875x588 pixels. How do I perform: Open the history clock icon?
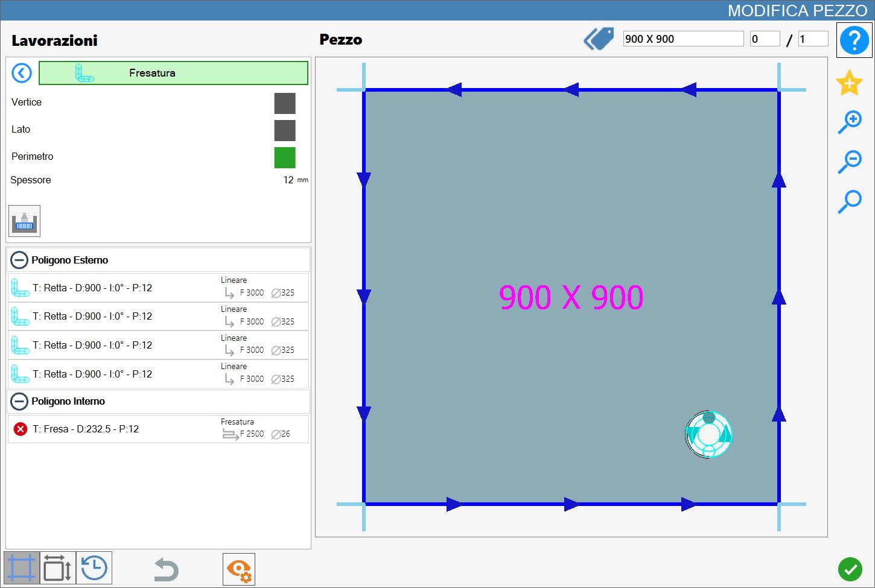pyautogui.click(x=94, y=568)
